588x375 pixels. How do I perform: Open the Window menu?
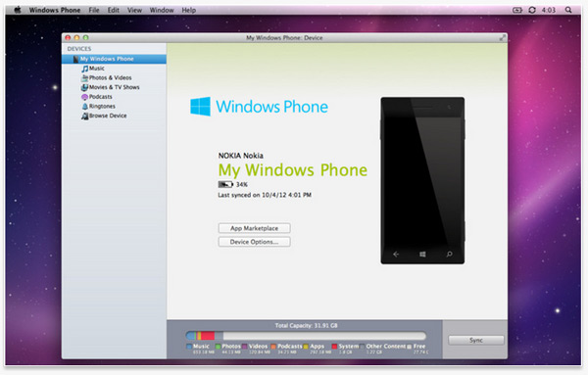click(162, 10)
